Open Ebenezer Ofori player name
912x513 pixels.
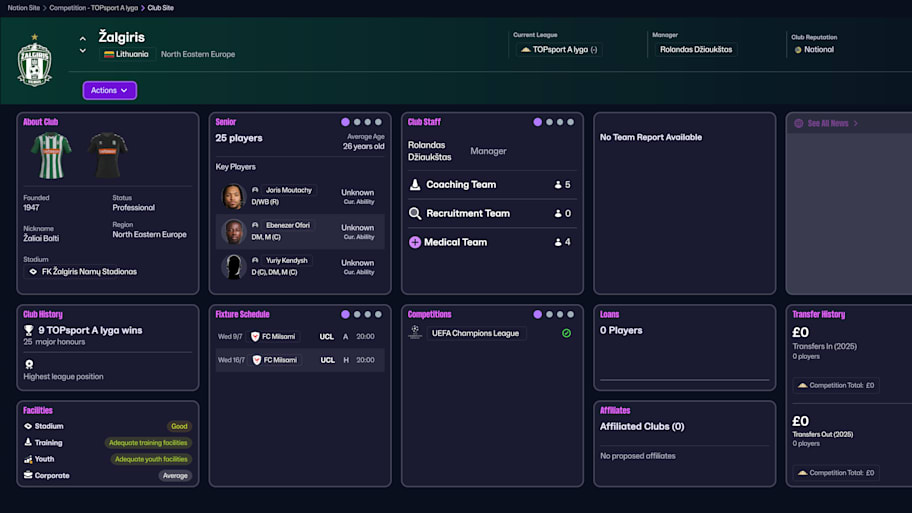287,225
